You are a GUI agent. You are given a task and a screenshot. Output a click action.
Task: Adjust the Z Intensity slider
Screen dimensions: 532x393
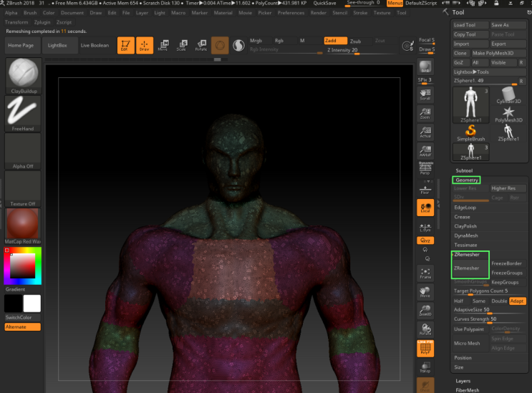coord(361,50)
